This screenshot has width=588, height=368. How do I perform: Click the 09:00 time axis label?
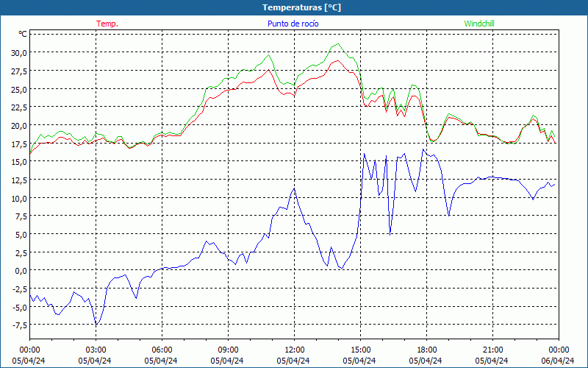[228, 350]
